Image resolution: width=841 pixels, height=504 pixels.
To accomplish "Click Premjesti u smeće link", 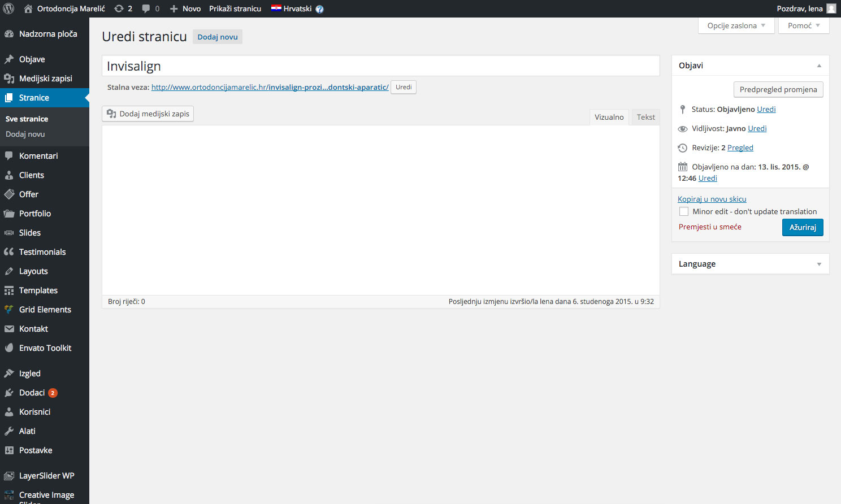I will (x=710, y=227).
